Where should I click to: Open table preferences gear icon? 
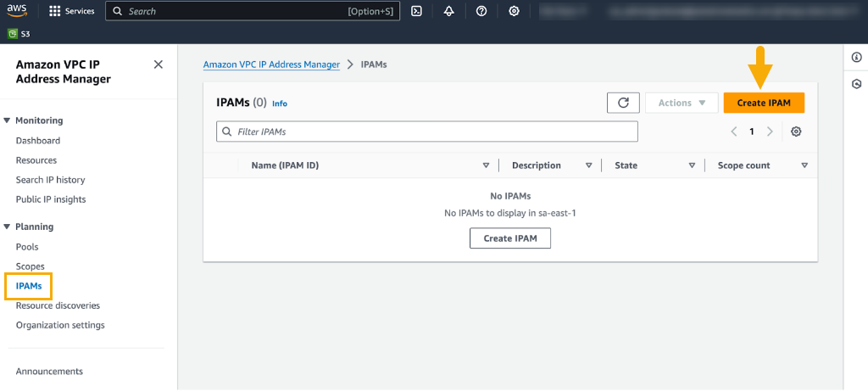[x=796, y=132]
